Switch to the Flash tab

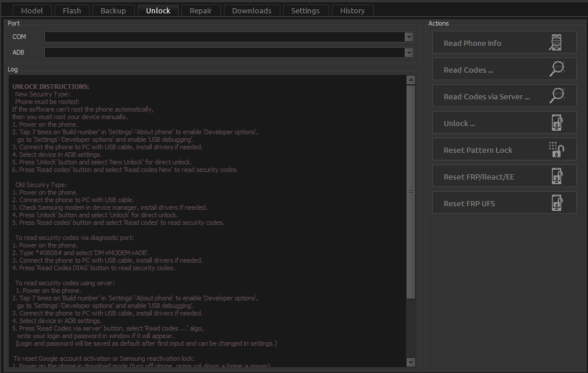72,10
